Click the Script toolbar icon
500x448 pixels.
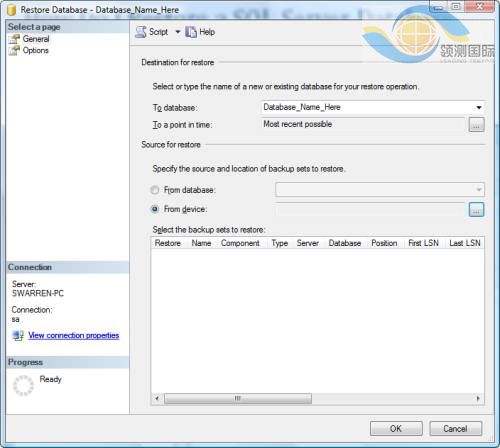(141, 32)
